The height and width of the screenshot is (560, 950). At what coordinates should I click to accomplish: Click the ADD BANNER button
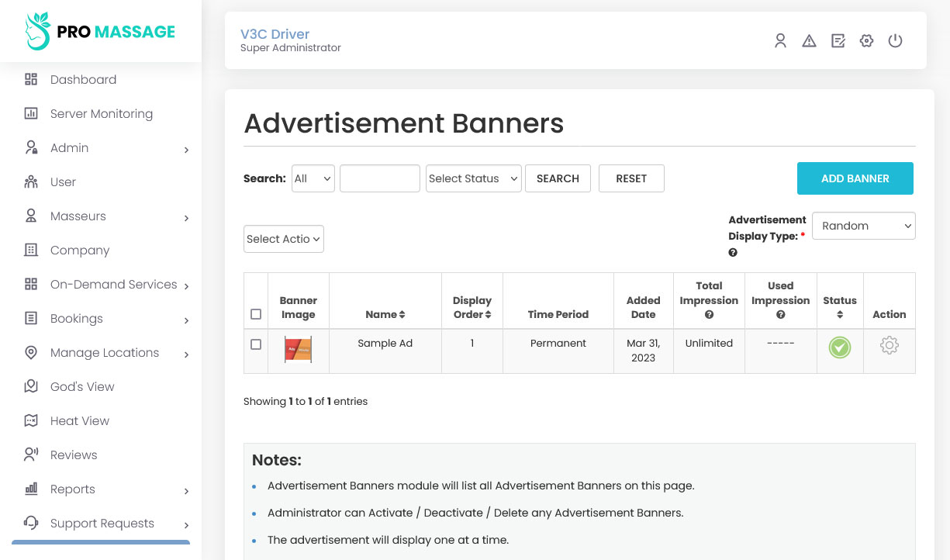(x=855, y=178)
